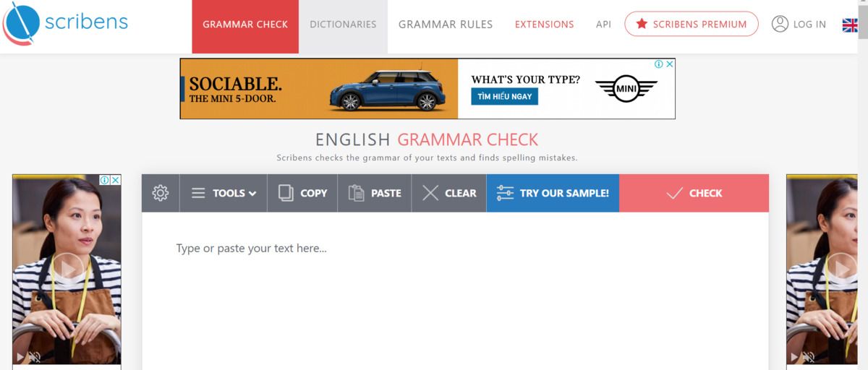This screenshot has height=370, width=868.
Task: Play the left sidebar video ad
Action: point(67,268)
